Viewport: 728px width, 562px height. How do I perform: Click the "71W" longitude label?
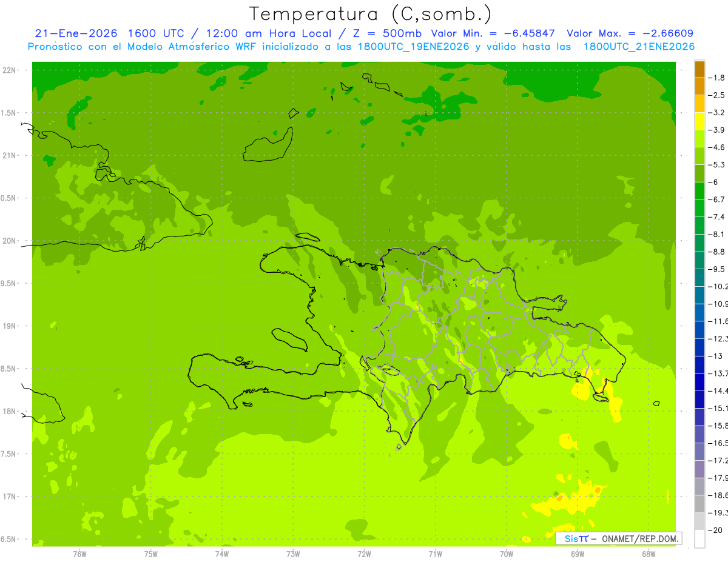[435, 554]
